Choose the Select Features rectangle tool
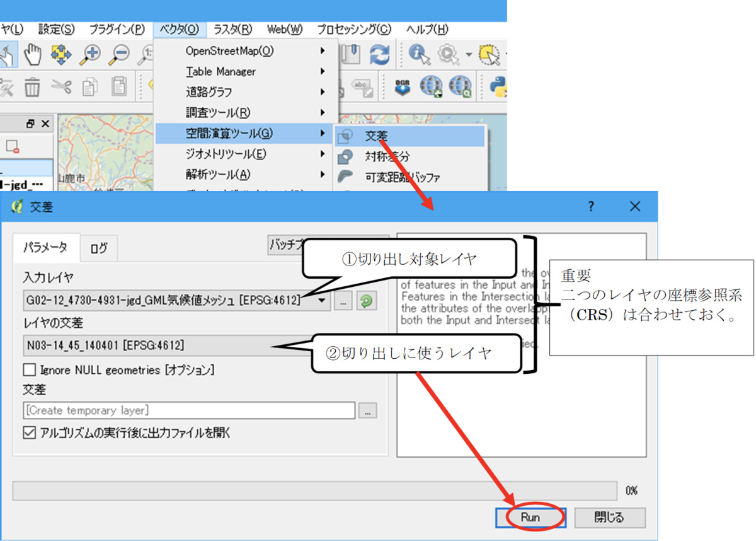Viewport: 756px width, 541px height. [x=490, y=55]
